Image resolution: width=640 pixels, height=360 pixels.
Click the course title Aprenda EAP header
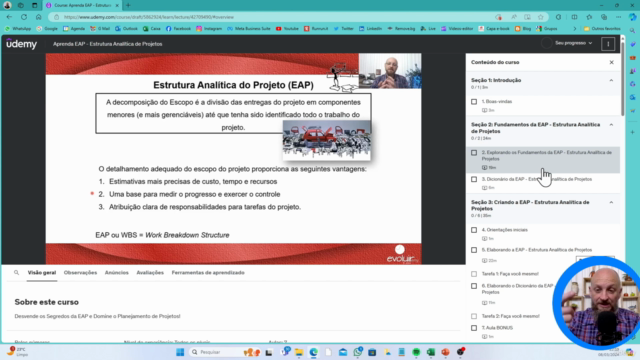(107, 44)
